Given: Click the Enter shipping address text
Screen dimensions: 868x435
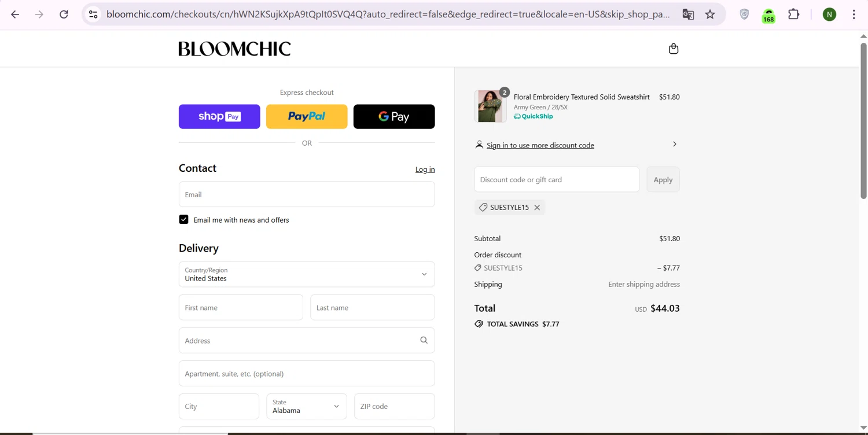Looking at the screenshot, I should pos(644,284).
